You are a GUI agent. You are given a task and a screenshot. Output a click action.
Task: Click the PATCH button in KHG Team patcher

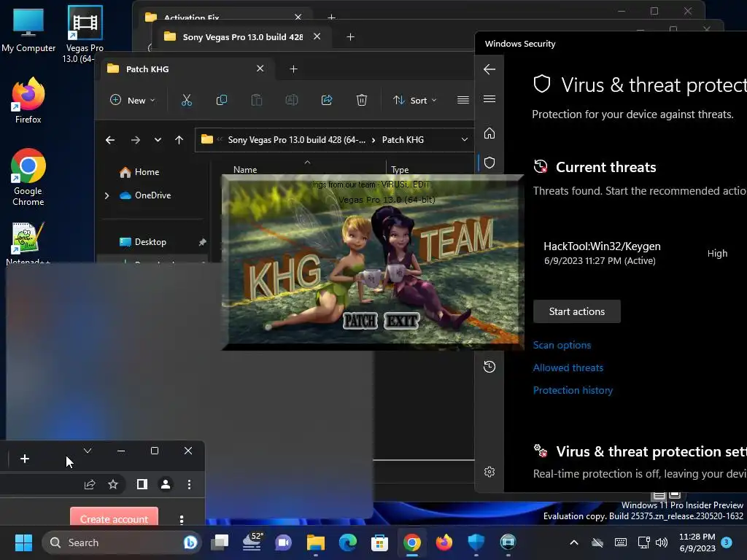(360, 321)
